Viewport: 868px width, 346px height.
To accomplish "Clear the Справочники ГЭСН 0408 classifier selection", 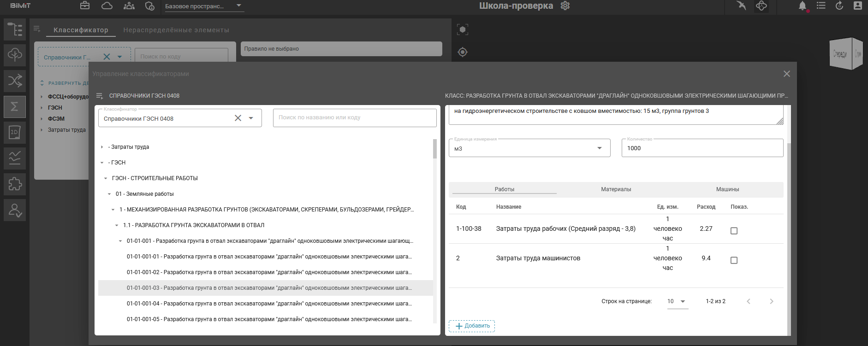I will tap(238, 118).
